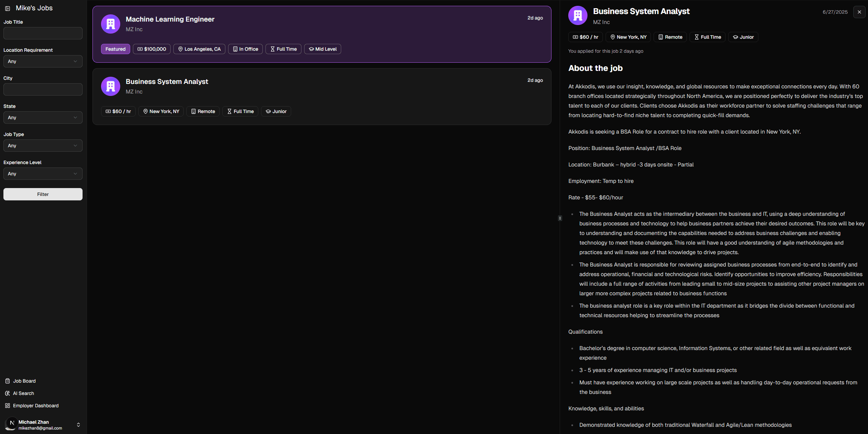868x434 pixels.
Task: Click the In Office tag
Action: pos(245,49)
